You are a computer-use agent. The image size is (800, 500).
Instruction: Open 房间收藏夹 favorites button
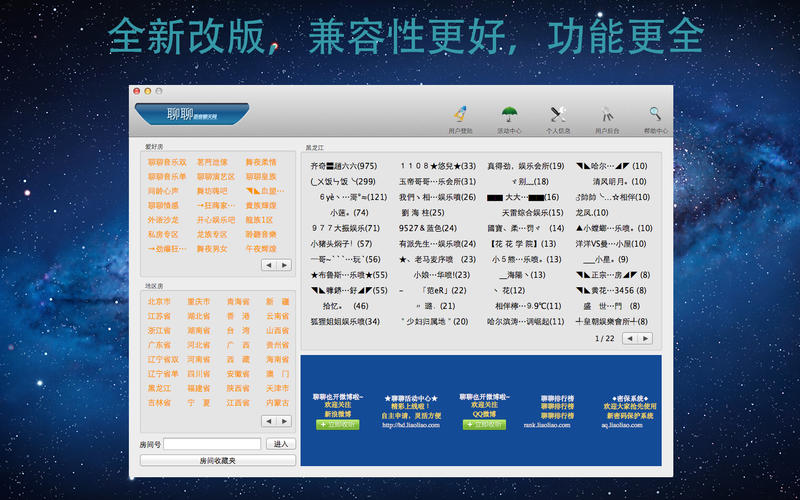(x=217, y=460)
